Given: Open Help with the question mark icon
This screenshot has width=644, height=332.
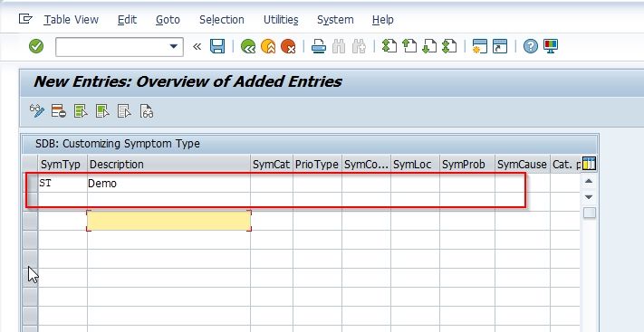Looking at the screenshot, I should tap(530, 46).
